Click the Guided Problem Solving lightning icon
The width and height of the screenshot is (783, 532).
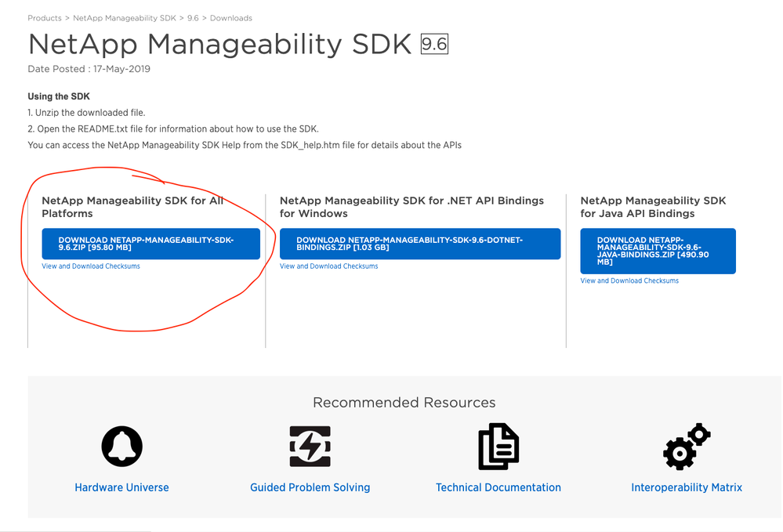click(x=310, y=446)
